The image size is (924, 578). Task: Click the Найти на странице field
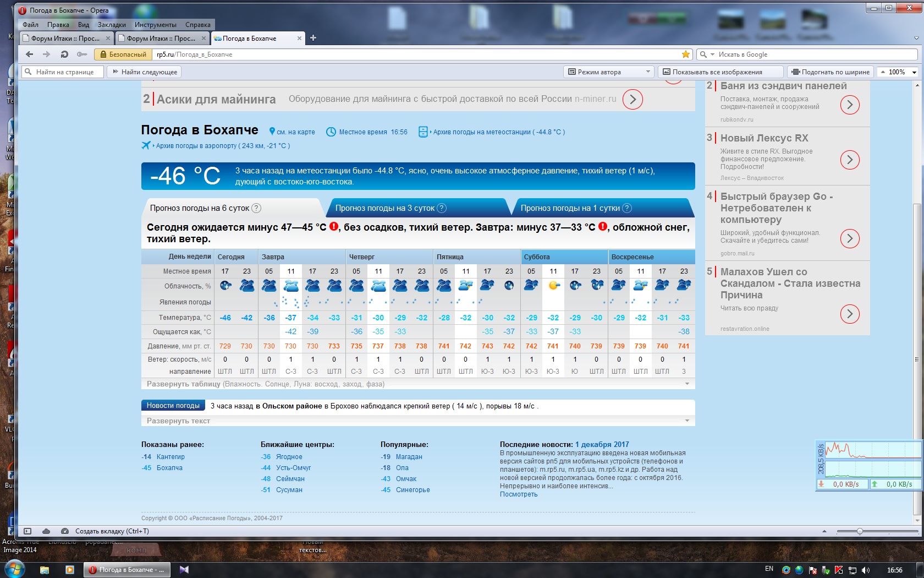coord(63,72)
